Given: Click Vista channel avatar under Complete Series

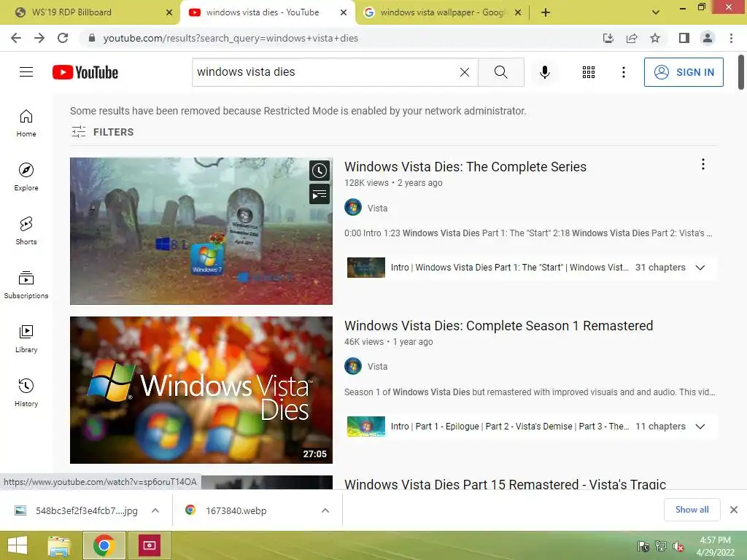Looking at the screenshot, I should point(353,208).
